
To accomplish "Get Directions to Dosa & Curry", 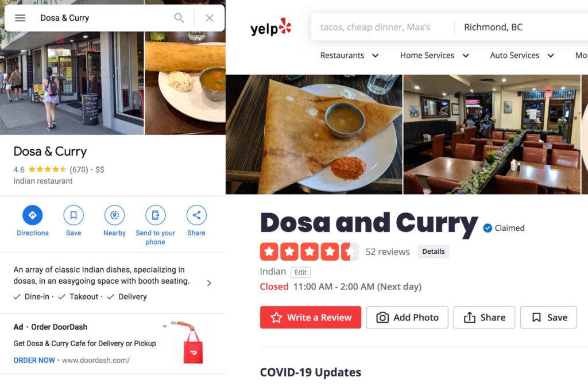I will point(33,215).
